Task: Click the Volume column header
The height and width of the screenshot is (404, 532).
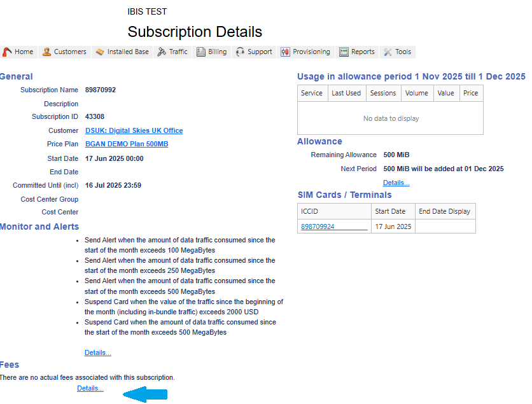Action: point(416,93)
